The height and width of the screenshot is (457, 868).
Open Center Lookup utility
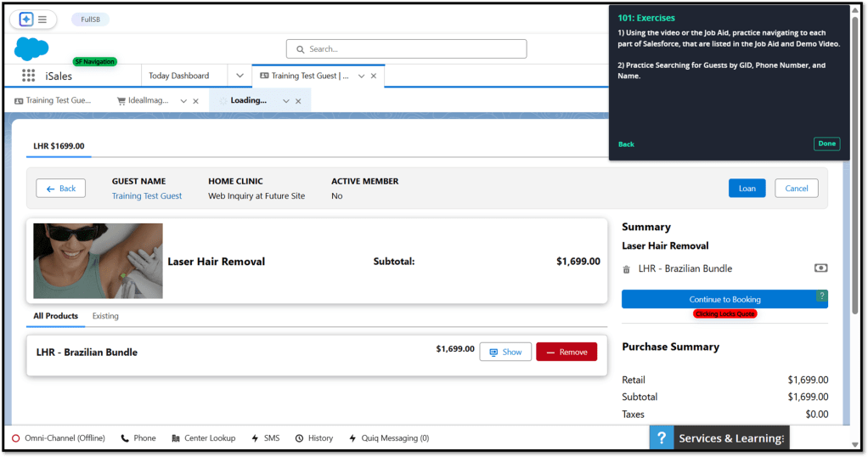click(x=202, y=438)
